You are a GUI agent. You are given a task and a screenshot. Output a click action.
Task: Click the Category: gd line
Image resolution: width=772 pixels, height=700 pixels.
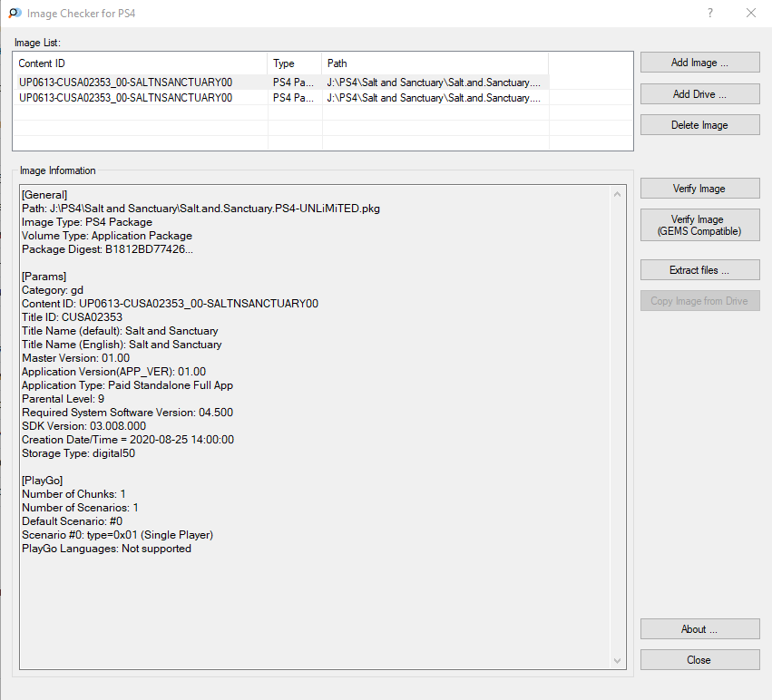coord(53,290)
